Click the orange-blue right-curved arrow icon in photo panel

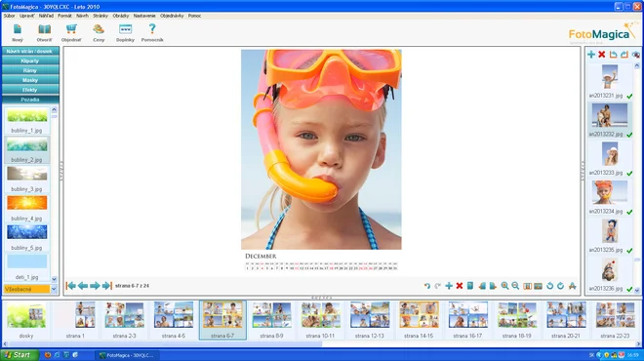click(624, 55)
